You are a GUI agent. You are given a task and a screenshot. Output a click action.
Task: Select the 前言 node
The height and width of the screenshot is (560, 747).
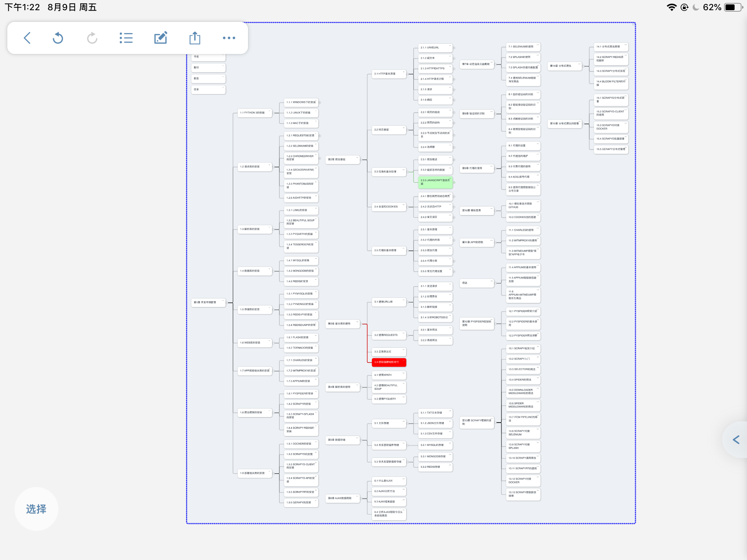[x=208, y=79]
